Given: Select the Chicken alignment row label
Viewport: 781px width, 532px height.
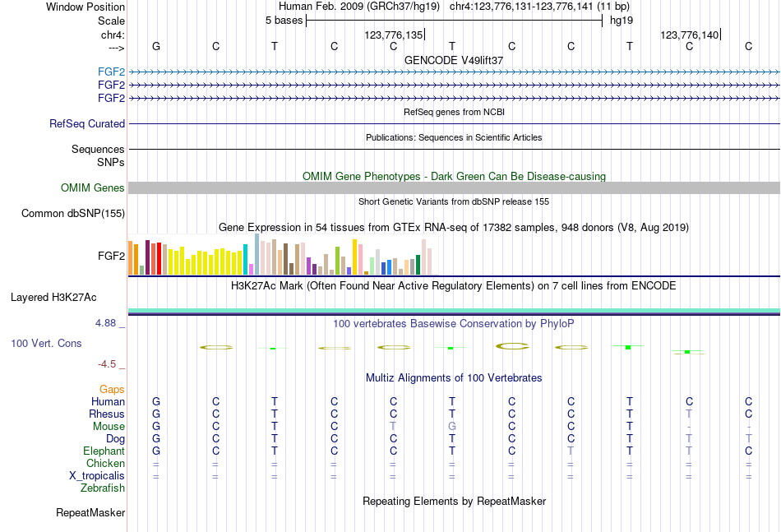Looking at the screenshot, I should (x=105, y=463).
